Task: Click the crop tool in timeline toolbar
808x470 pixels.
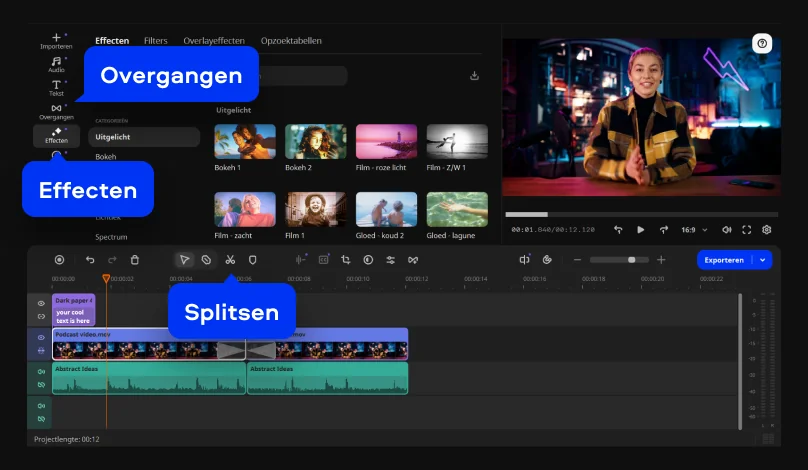Action: pyautogui.click(x=345, y=260)
